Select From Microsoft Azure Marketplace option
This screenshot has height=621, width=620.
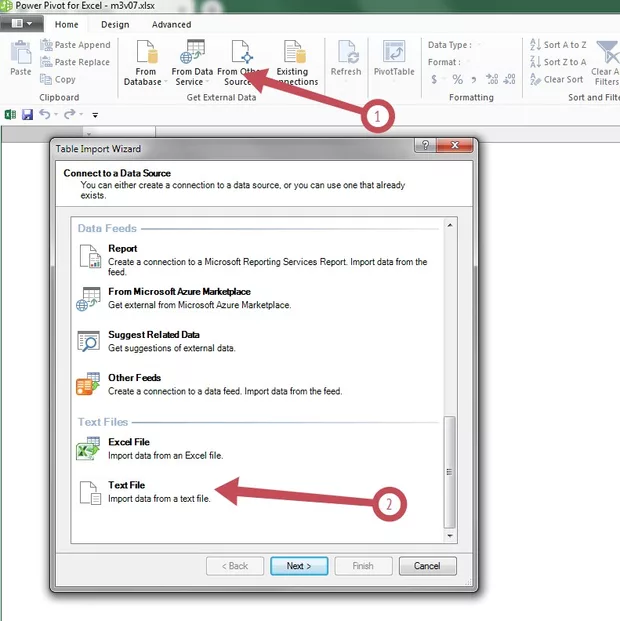point(254,298)
